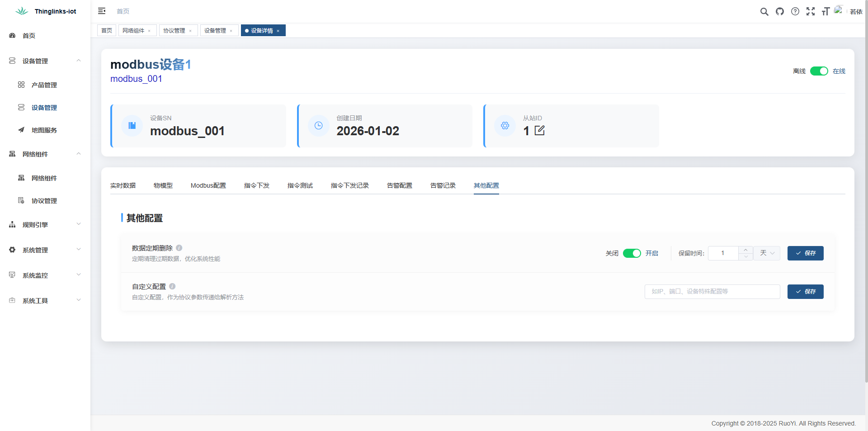This screenshot has height=431, width=868.
Task: Toggle the 数据定期删除 关闭/开启 switch
Action: (x=632, y=253)
